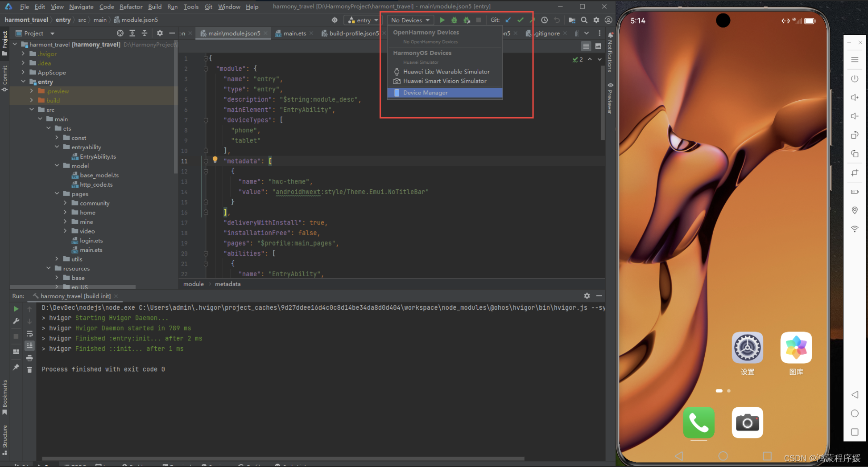Collapse the model folder
The width and height of the screenshot is (868, 467).
coord(57,166)
